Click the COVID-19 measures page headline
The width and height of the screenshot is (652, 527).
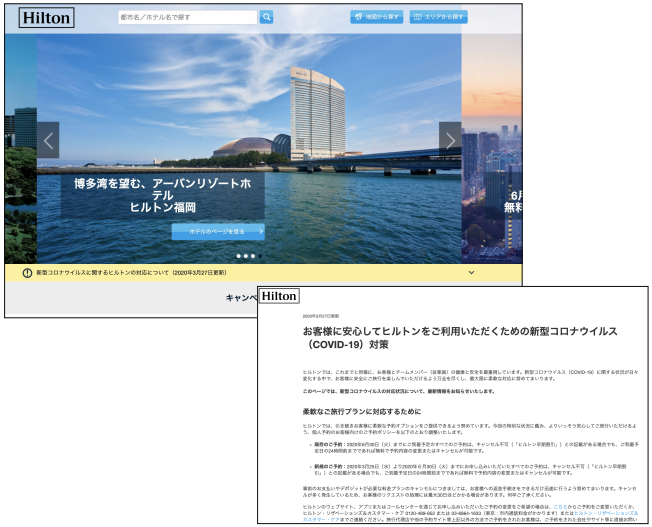(460, 338)
